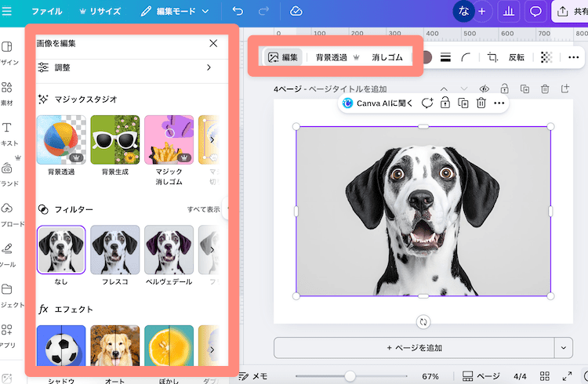Collapse the side panel handle
The image size is (588, 384).
click(x=226, y=208)
